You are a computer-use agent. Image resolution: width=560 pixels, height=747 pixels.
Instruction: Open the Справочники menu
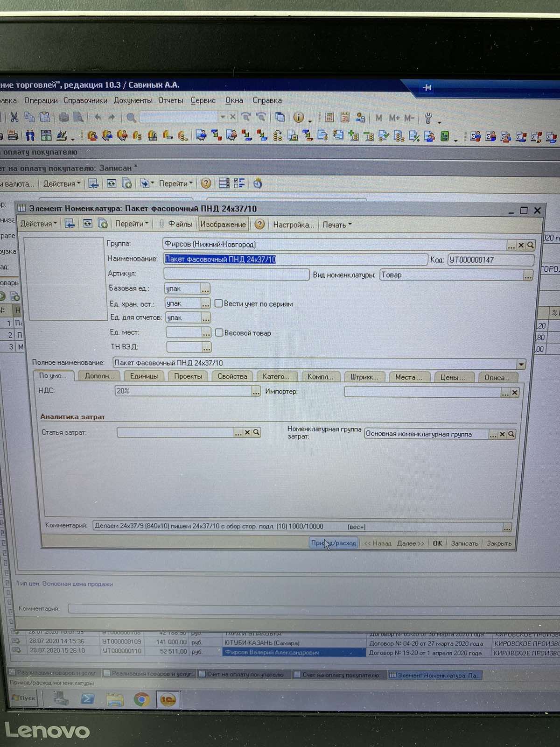pyautogui.click(x=85, y=100)
